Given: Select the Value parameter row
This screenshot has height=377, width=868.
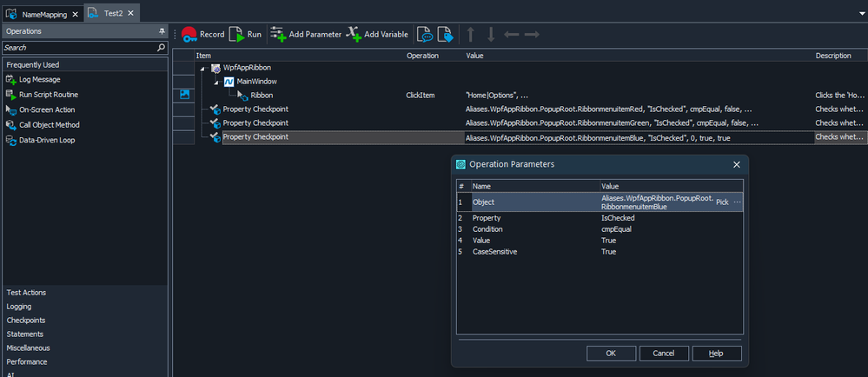Looking at the screenshot, I should [x=600, y=241].
